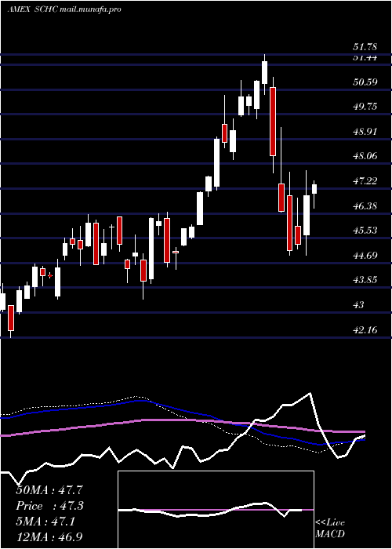This screenshot has height=549, width=392.
Task: Select the 43.85 price level label
Action: [x=365, y=280]
